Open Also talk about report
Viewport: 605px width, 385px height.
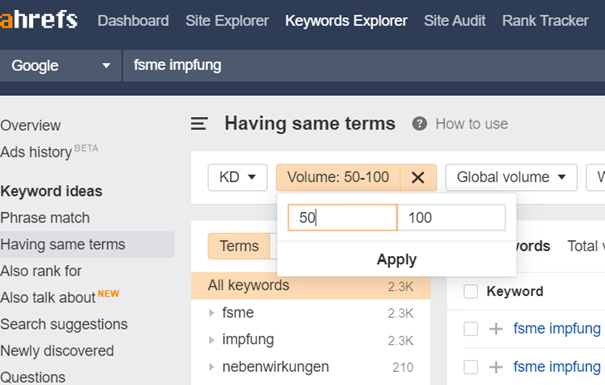click(x=47, y=298)
